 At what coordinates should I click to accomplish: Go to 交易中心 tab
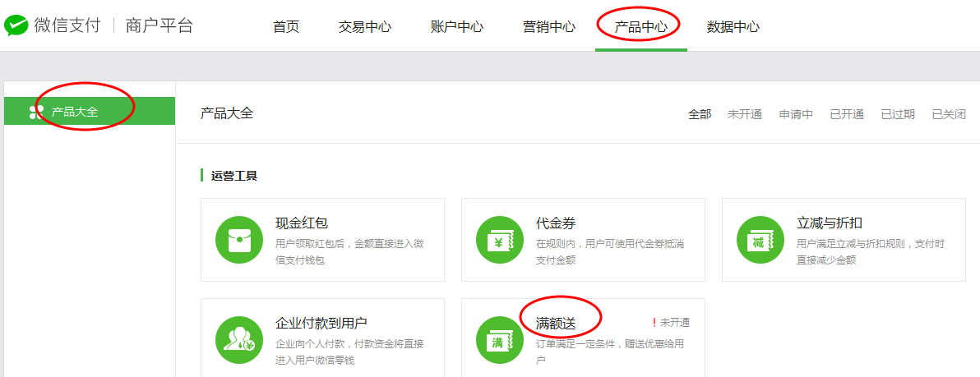coord(365,27)
